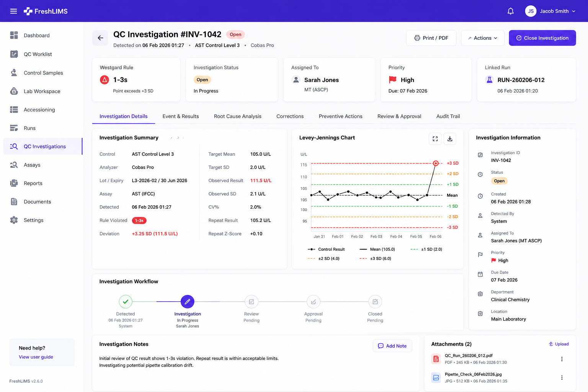Open the Audit Trail tab
Viewport: 588px width, 392px height.
(448, 116)
